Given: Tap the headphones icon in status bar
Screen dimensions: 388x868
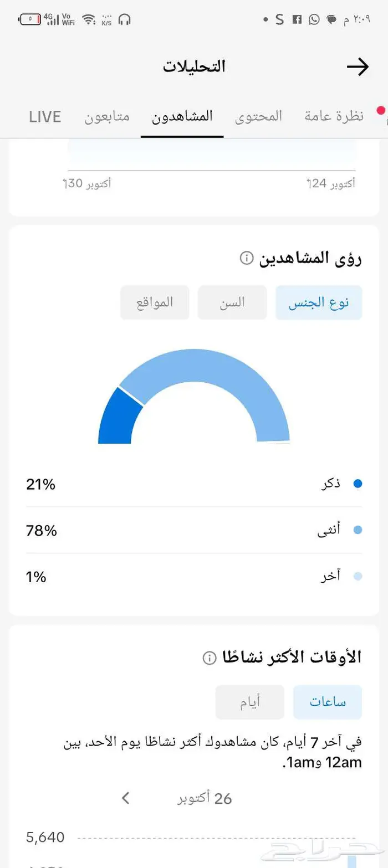Looking at the screenshot, I should point(125,19).
